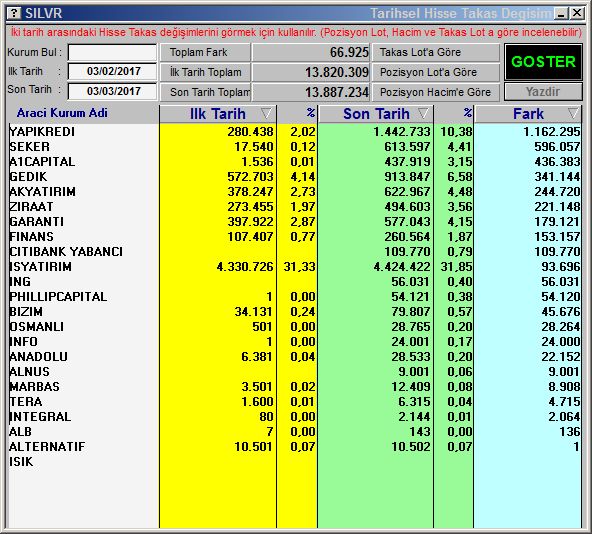Select Takas Lot'a Göre mode
The height and width of the screenshot is (534, 592).
pos(436,52)
